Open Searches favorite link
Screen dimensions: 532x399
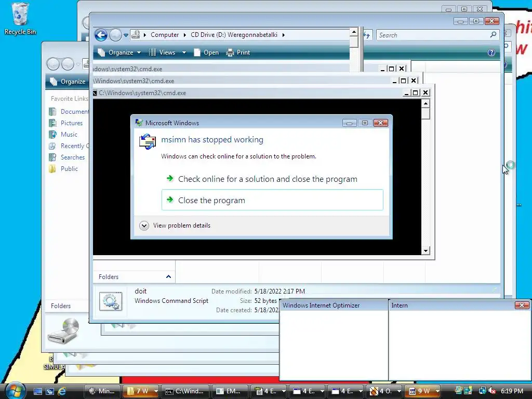[73, 157]
